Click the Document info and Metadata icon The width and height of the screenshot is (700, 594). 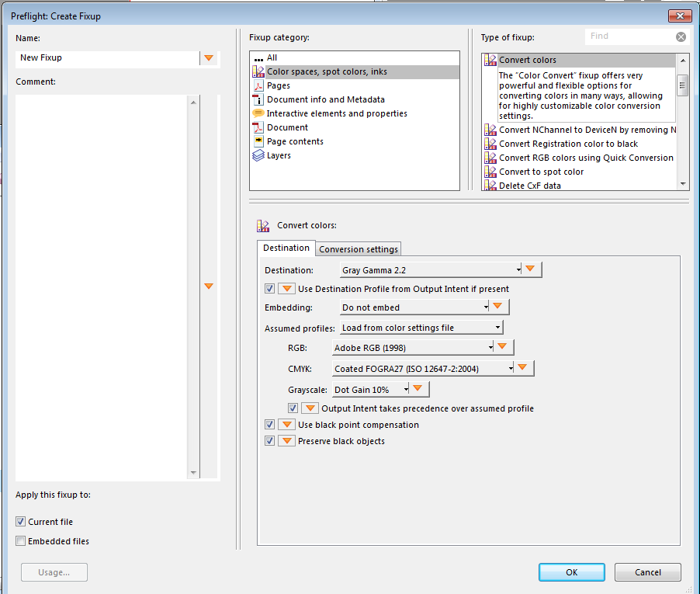click(258, 99)
